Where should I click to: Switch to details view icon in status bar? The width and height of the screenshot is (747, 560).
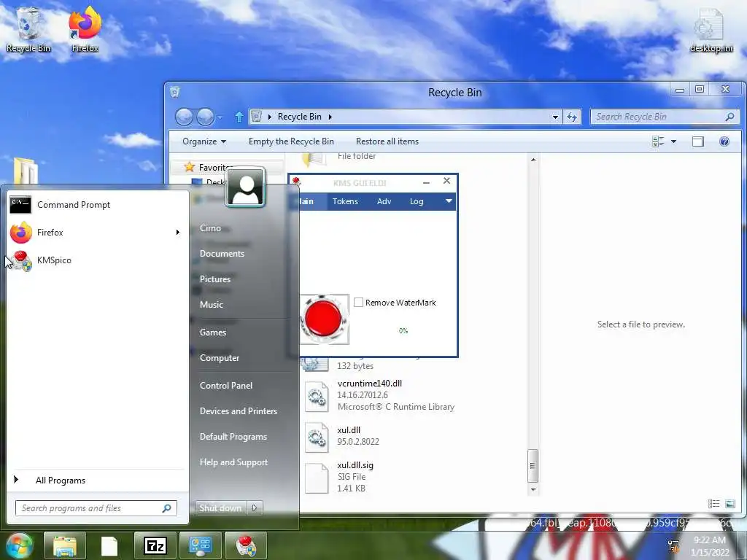pyautogui.click(x=713, y=503)
